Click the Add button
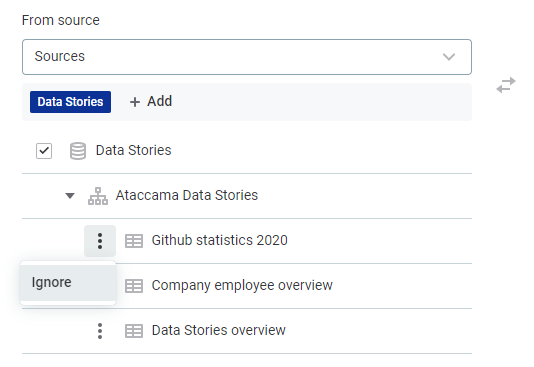Screen dimensions: 534x367 pyautogui.click(x=151, y=101)
